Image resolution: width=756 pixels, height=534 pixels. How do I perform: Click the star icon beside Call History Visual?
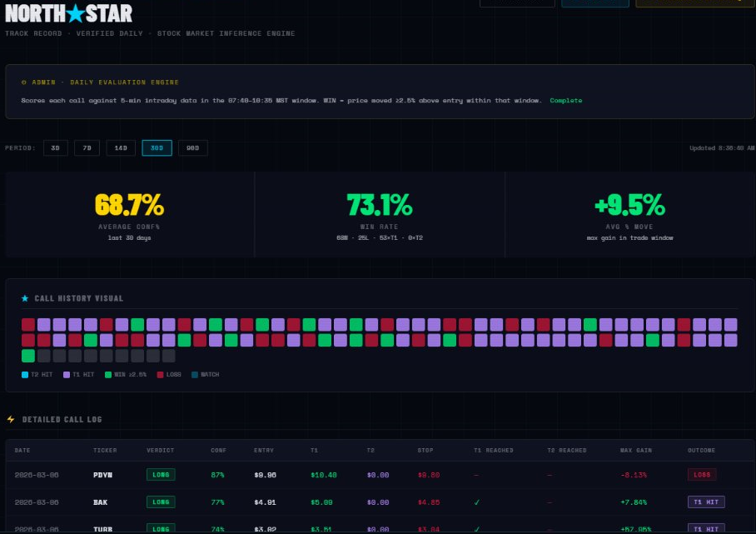(x=25, y=298)
